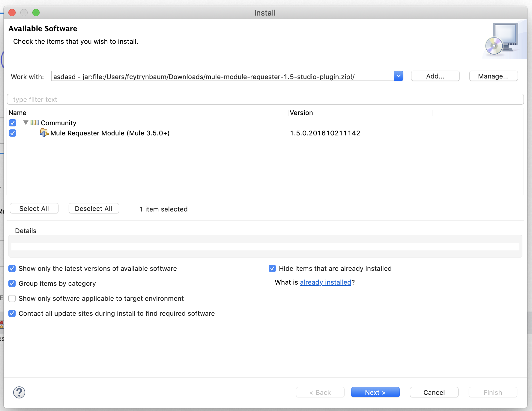Collapse the Community tree node
This screenshot has height=411, width=532.
point(25,123)
